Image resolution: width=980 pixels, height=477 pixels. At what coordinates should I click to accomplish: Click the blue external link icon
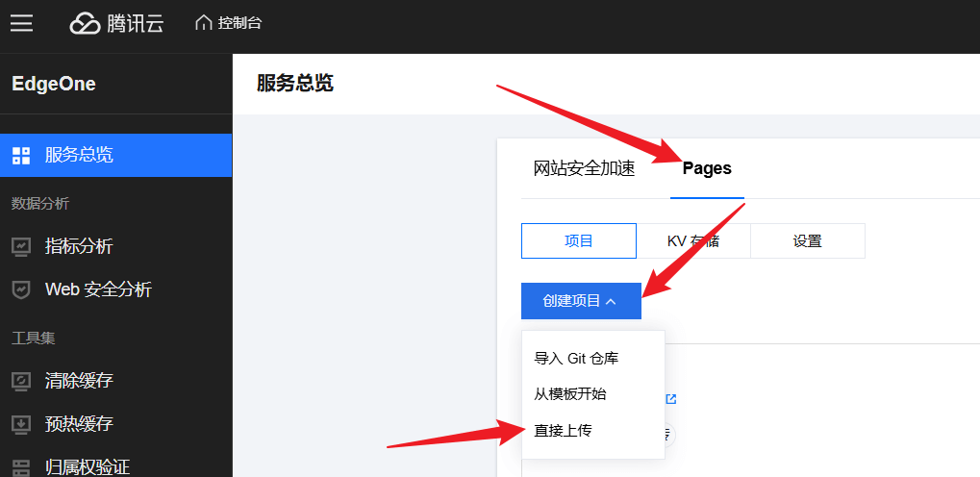pos(671,399)
